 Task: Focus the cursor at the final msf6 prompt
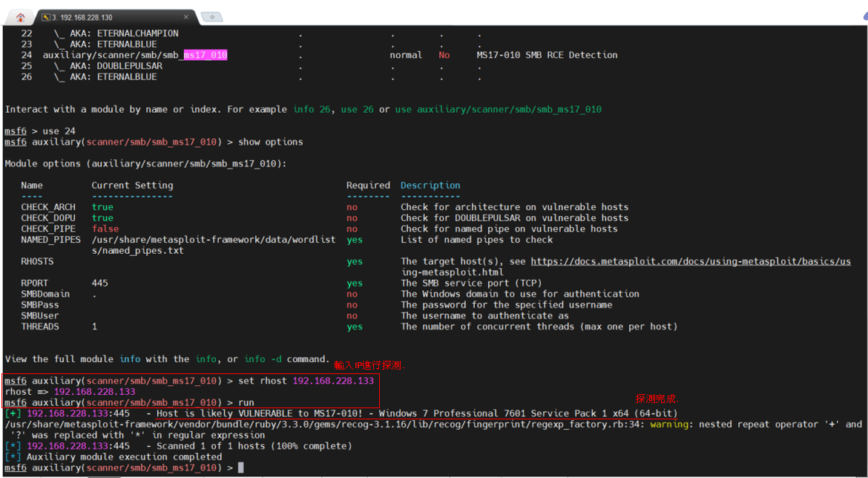[240, 468]
